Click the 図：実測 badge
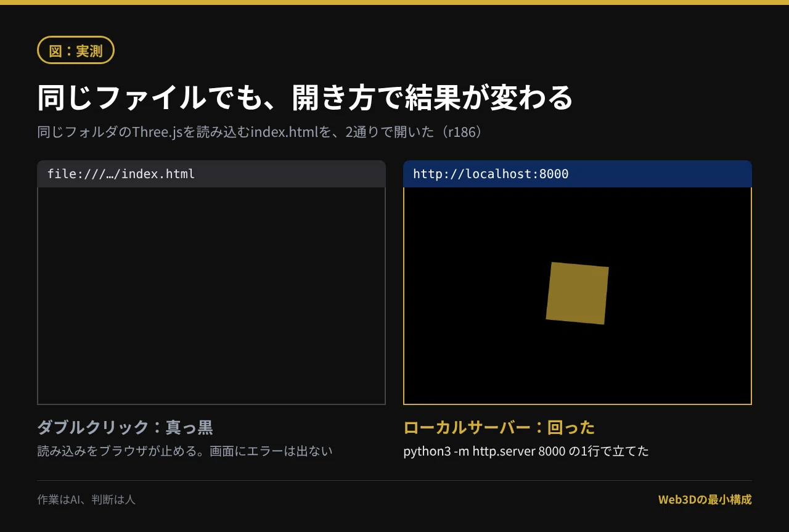This screenshot has height=532, width=789. 76,51
